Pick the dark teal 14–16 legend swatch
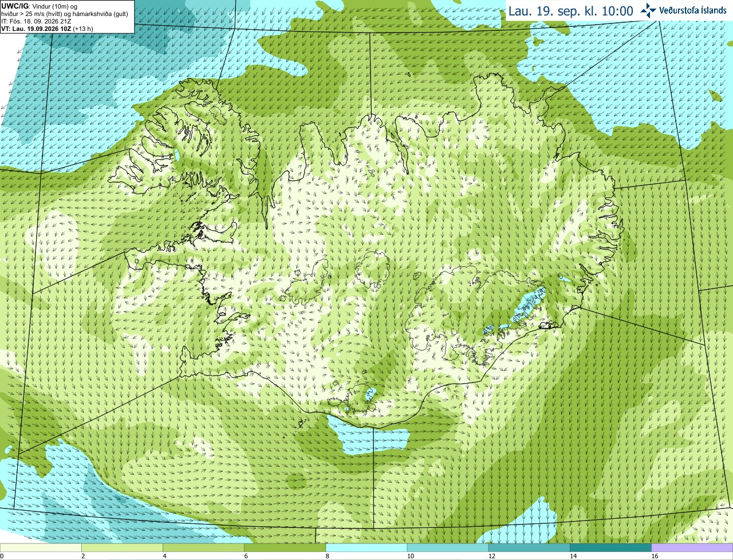The width and height of the screenshot is (733, 560). coord(612,548)
